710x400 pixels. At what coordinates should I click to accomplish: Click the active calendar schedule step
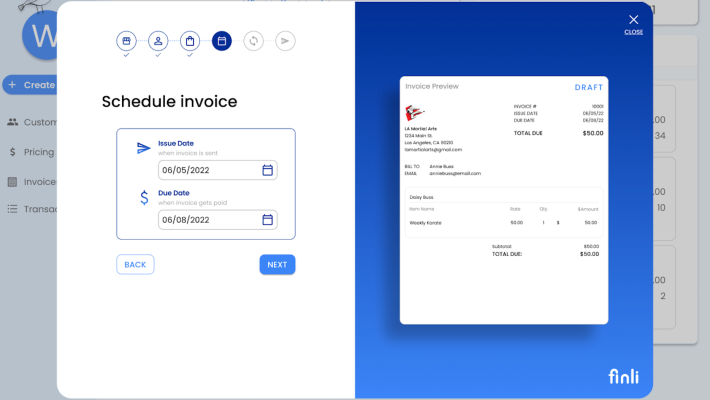(222, 41)
